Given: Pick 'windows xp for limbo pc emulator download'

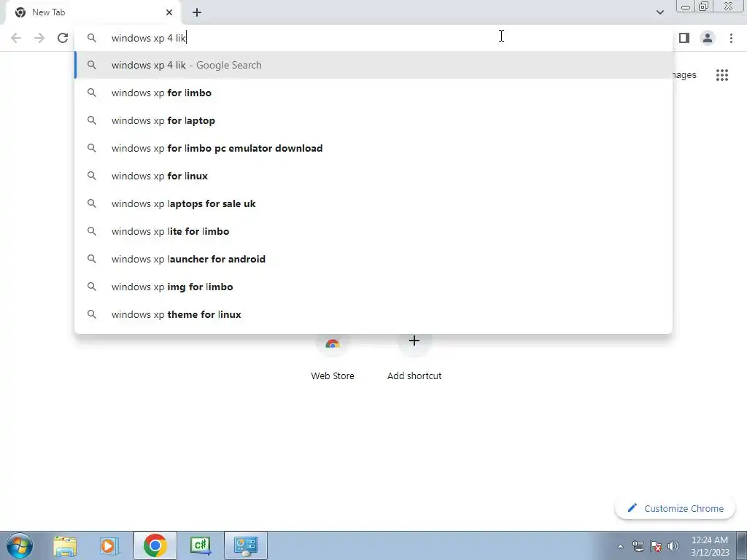Looking at the screenshot, I should pyautogui.click(x=373, y=148).
